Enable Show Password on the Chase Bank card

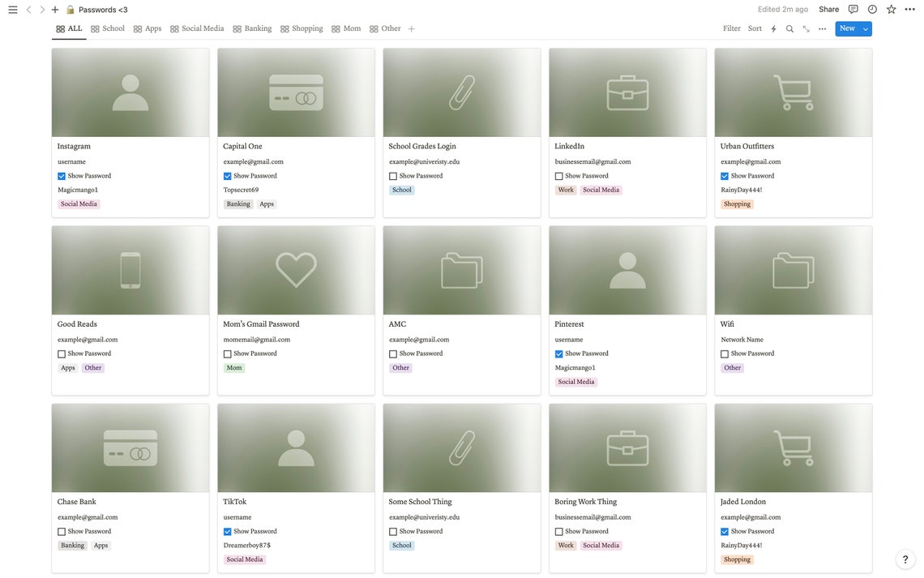click(62, 532)
